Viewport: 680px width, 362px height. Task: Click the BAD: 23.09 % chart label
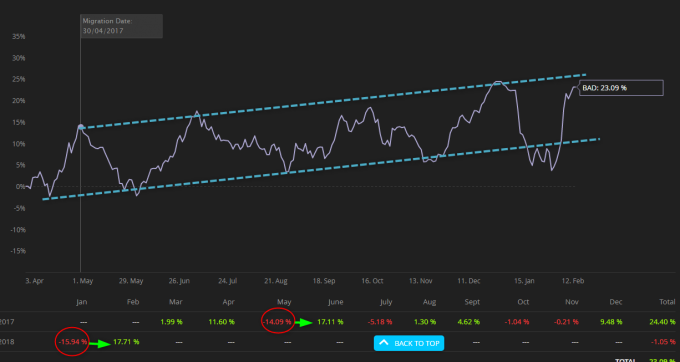(x=621, y=88)
